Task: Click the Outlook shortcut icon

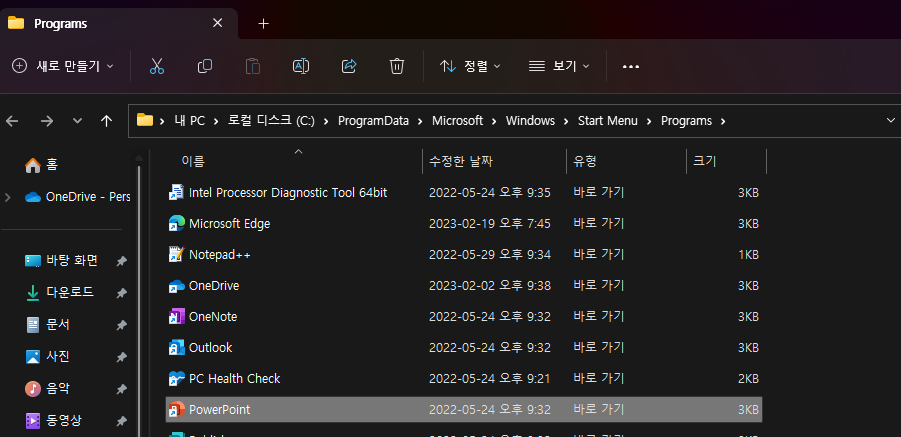Action: 176,347
